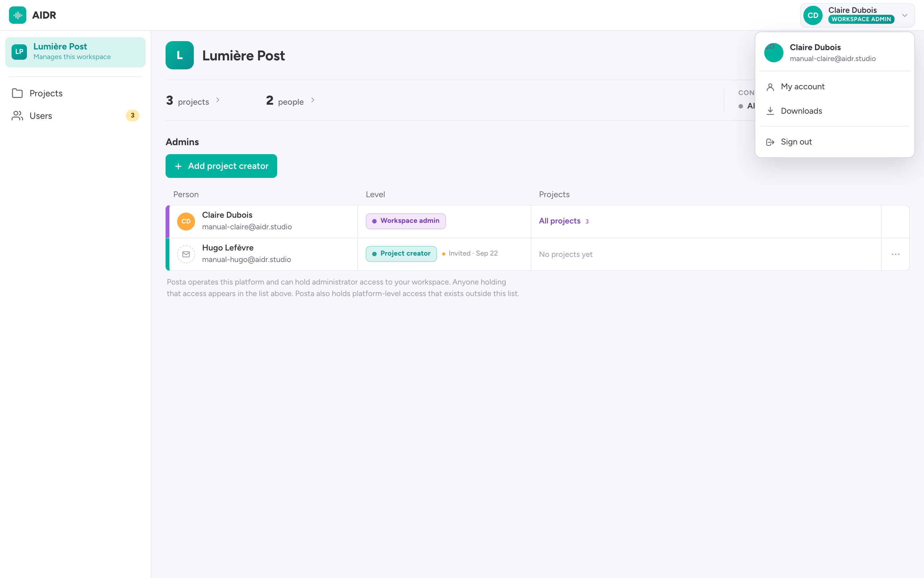Select Downloads from the menu
Screen dimensions: 924x578
(835, 111)
